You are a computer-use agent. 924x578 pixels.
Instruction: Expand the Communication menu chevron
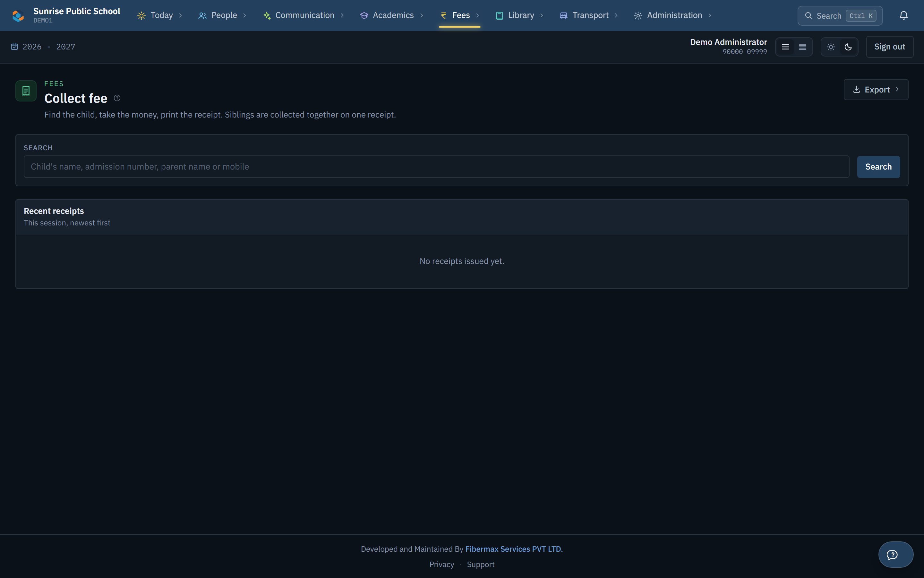(342, 15)
